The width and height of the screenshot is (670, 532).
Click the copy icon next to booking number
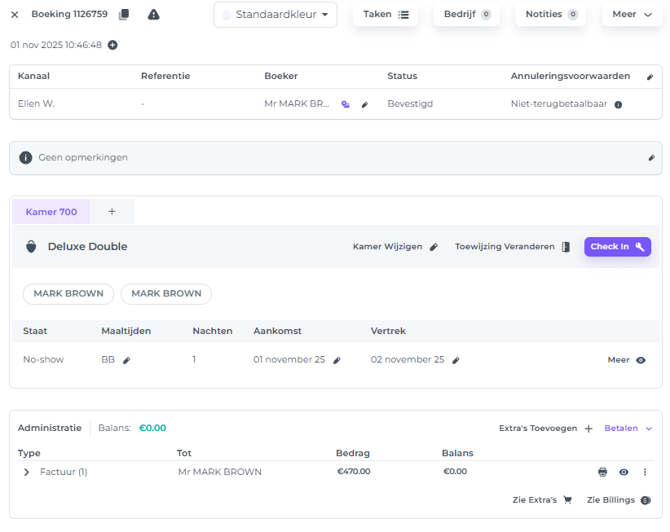124,15
